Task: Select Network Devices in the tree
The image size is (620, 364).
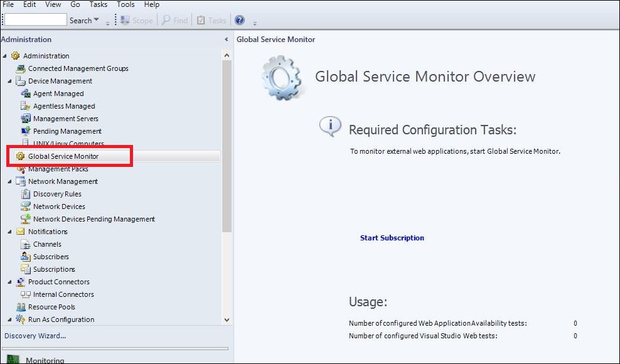Action: coord(60,206)
